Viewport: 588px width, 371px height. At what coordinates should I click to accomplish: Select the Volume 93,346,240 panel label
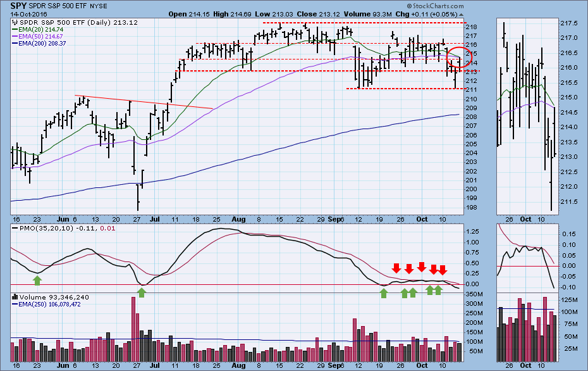[54, 297]
